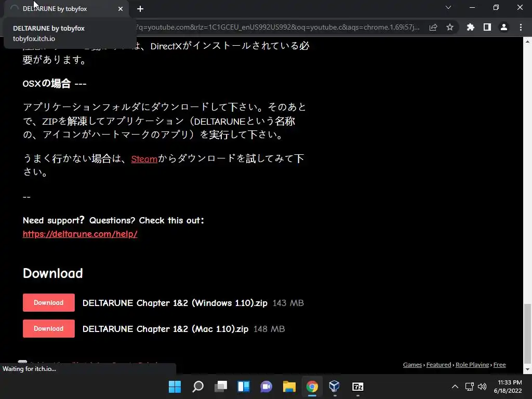Open the deltarune.com/help link
The height and width of the screenshot is (399, 532).
click(x=80, y=234)
